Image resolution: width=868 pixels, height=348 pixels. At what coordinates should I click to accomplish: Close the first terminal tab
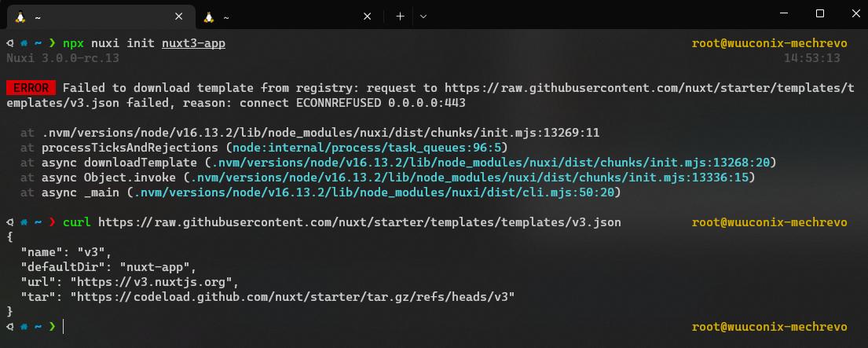point(179,16)
